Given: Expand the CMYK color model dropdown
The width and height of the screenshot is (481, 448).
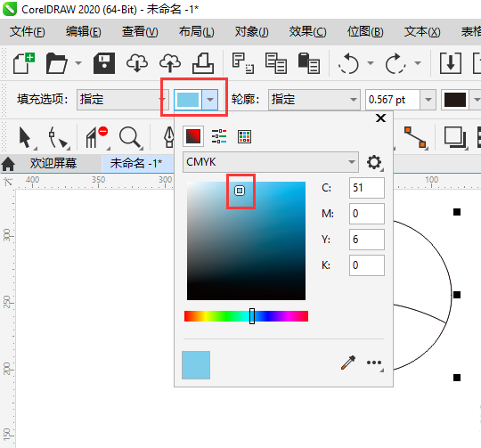Looking at the screenshot, I should click(x=271, y=162).
